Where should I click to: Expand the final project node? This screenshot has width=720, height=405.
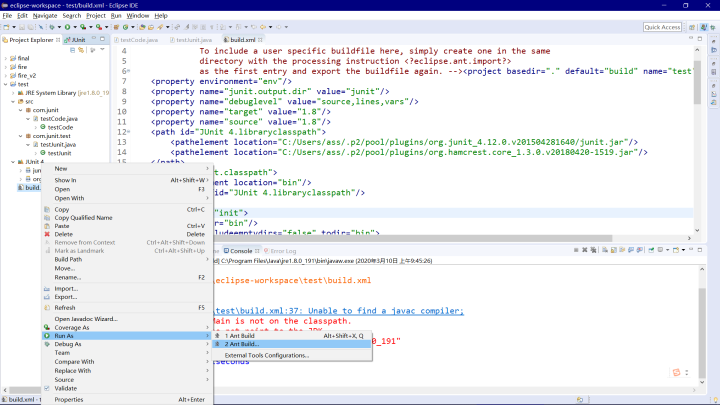(x=6, y=58)
